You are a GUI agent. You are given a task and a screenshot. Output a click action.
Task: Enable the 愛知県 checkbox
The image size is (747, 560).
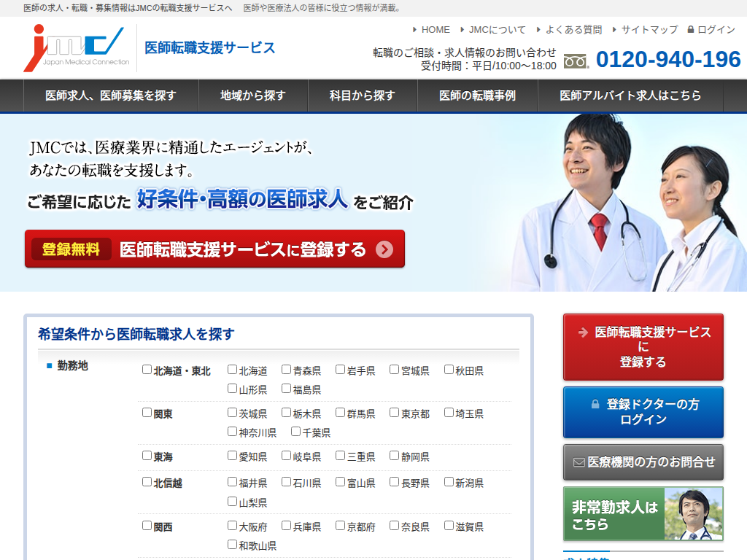(x=230, y=456)
